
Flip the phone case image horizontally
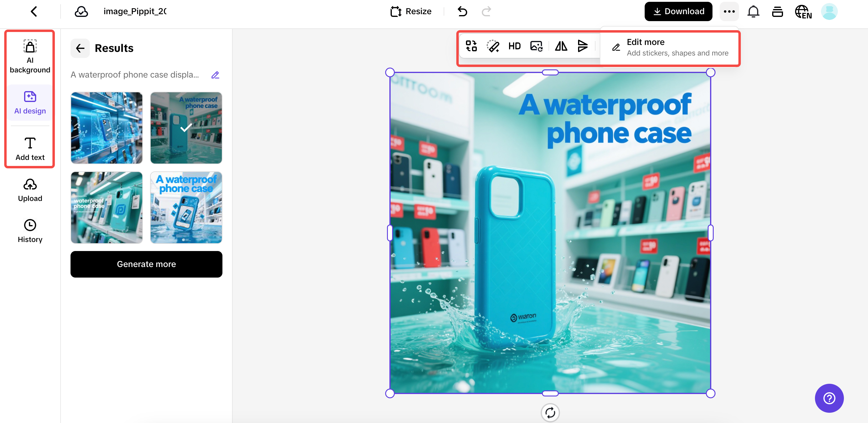[x=560, y=46]
